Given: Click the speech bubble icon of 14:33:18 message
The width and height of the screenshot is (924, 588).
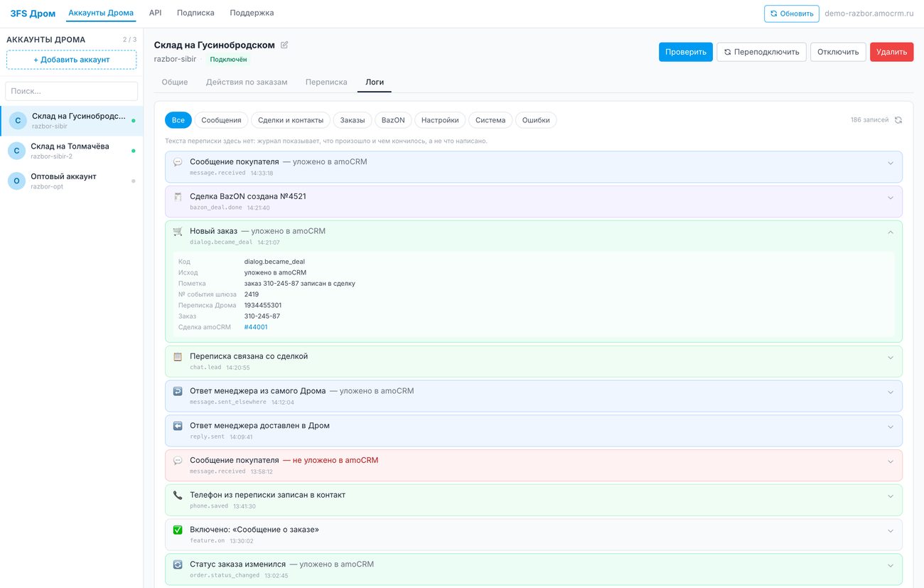Looking at the screenshot, I should [178, 162].
